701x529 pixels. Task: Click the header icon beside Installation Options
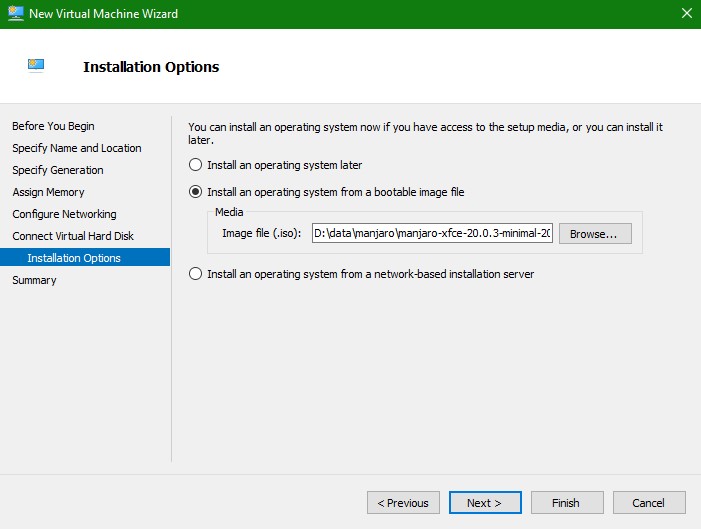[x=36, y=67]
